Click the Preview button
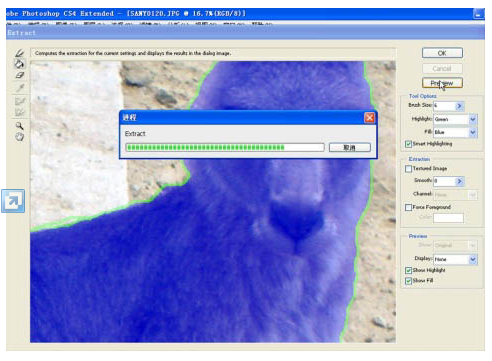This screenshot has width=492, height=361. [x=442, y=83]
